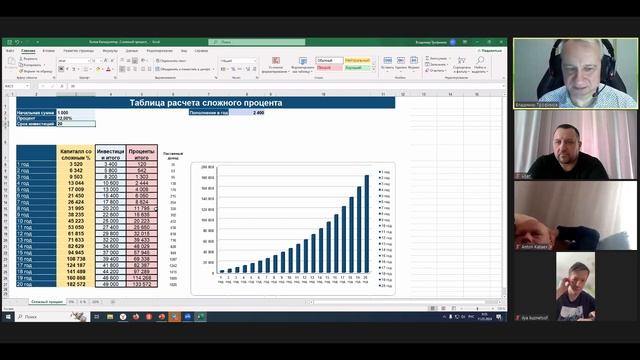Switch to the Data ribbon tab
This screenshot has height=360, width=640.
tap(132, 51)
